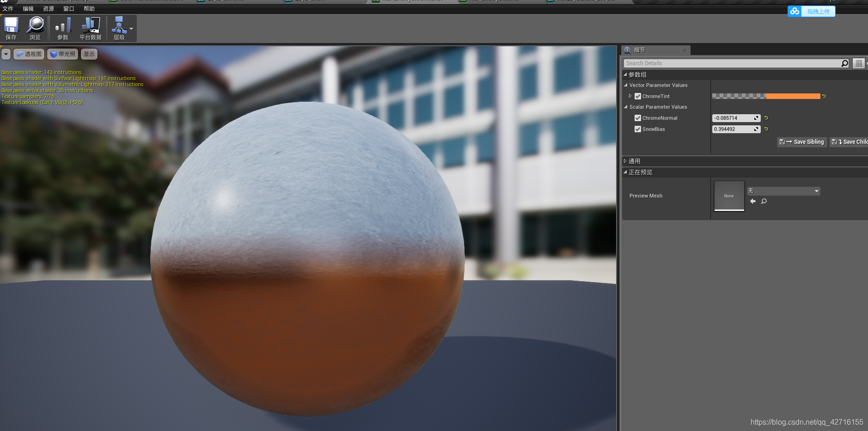Viewport: 868px width, 431px height.
Task: Toggle the ChromeNormal override checkbox
Action: 638,118
